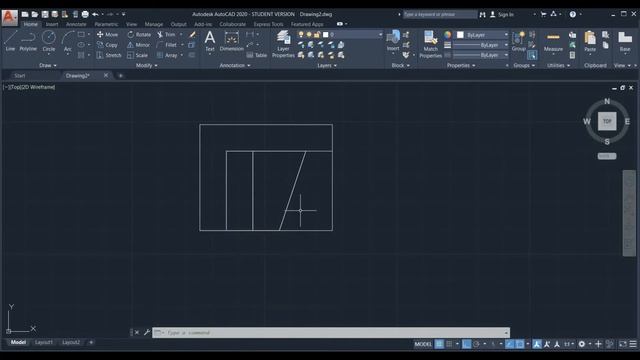Toggle drawing grid display in status bar
This screenshot has height=360, width=640.
coord(439,344)
